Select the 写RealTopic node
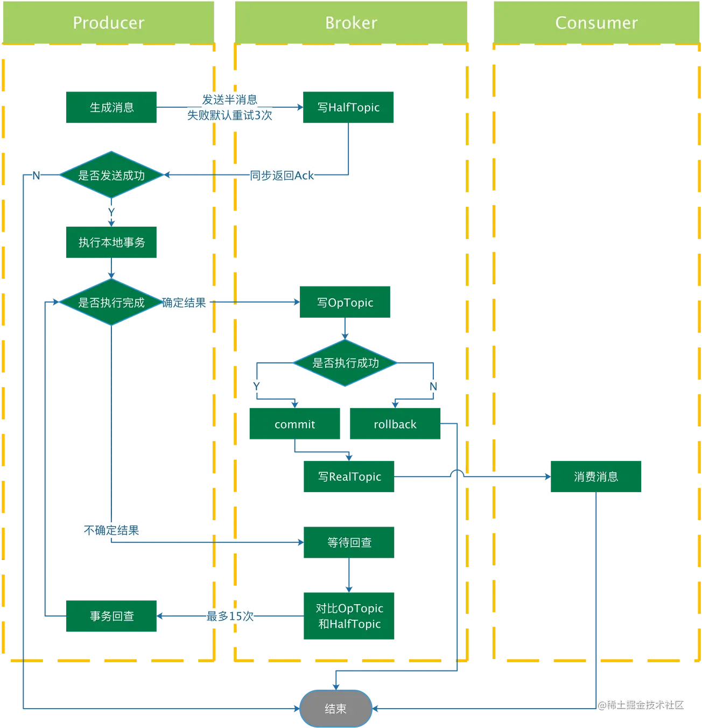 click(x=349, y=477)
